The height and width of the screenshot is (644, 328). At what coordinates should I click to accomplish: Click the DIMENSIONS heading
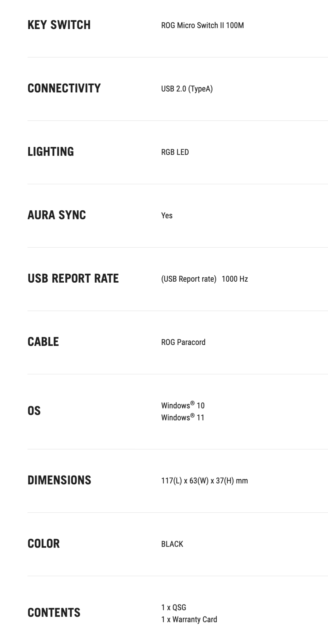(x=59, y=480)
